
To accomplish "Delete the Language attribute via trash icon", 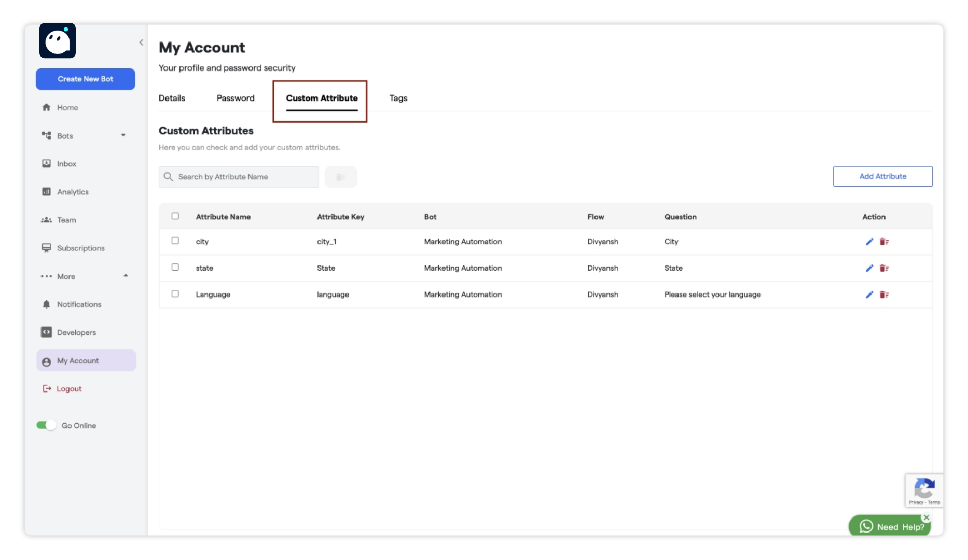I will click(x=885, y=295).
